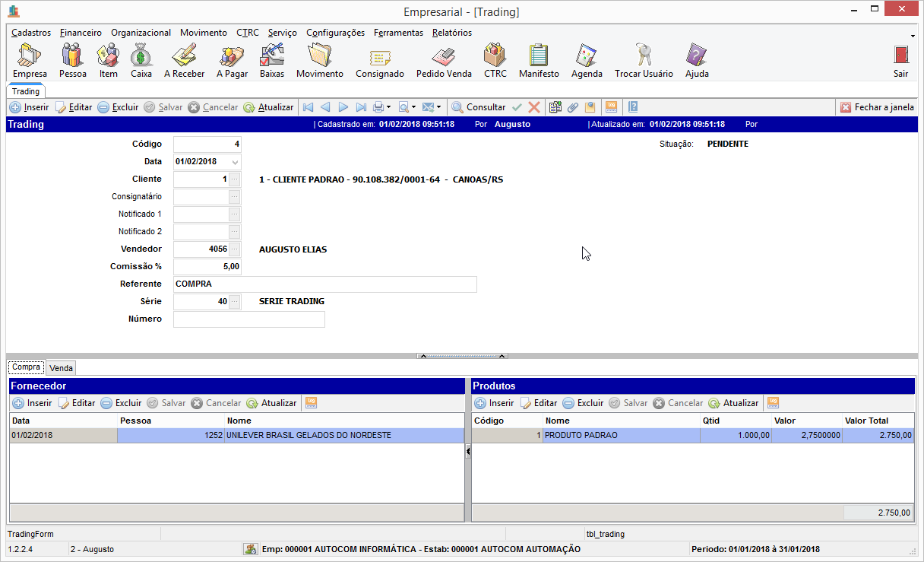Screen dimensions: 924x562
Task: Go to the first record
Action: pos(308,107)
